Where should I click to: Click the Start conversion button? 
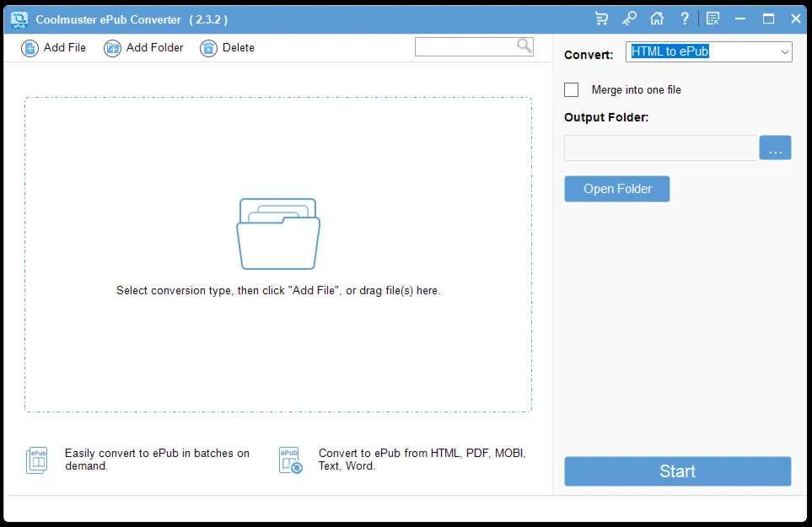click(x=677, y=471)
